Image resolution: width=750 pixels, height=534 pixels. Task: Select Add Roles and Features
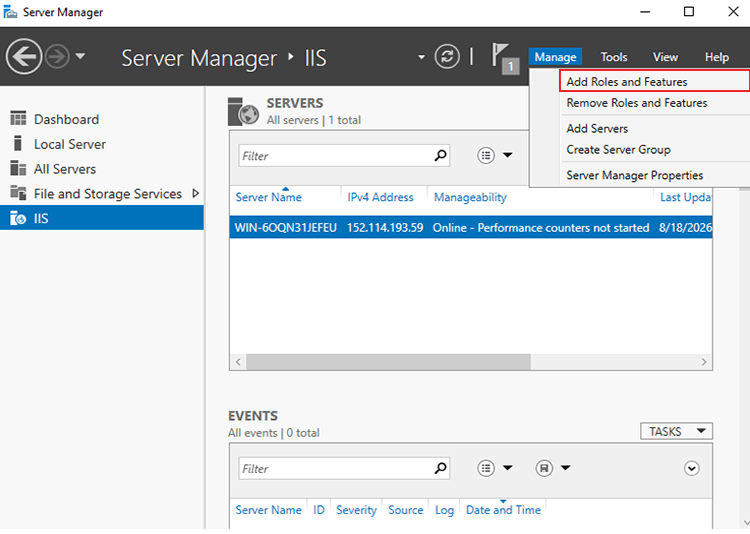[x=654, y=82]
